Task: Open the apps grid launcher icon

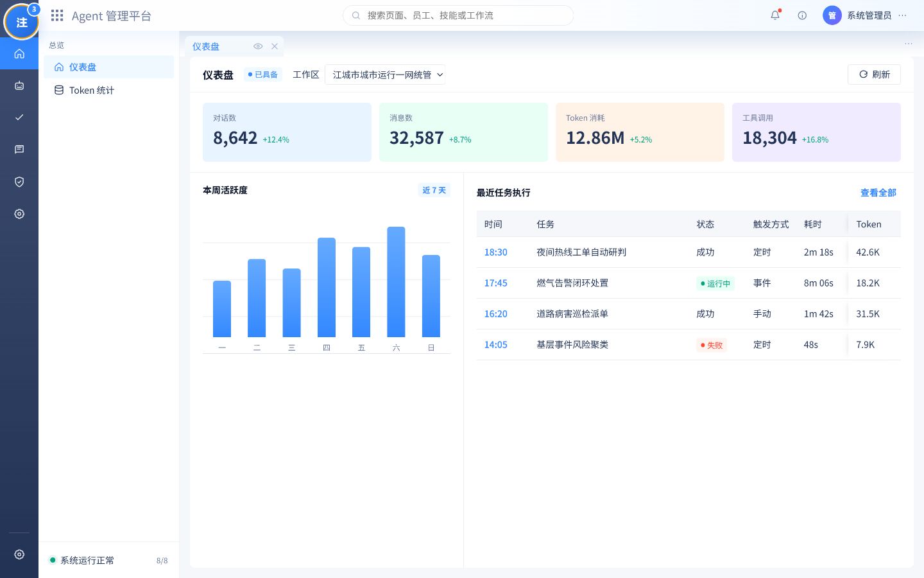Action: (57, 15)
